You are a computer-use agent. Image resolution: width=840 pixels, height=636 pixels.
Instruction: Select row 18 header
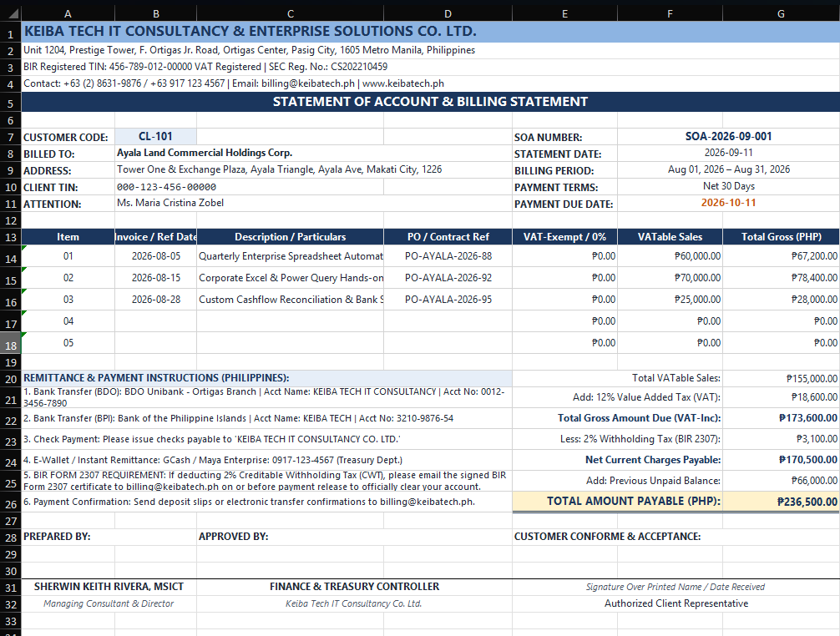click(x=11, y=343)
